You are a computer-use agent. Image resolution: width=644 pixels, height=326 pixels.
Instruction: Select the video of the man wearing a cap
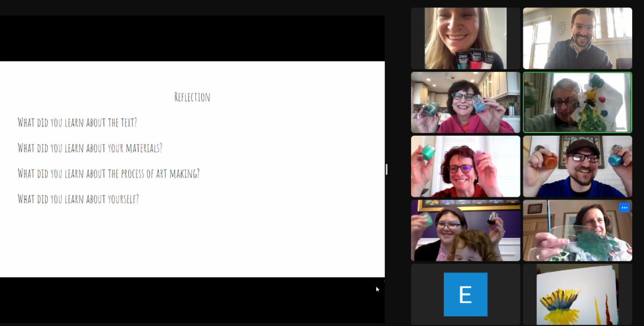coord(577,166)
